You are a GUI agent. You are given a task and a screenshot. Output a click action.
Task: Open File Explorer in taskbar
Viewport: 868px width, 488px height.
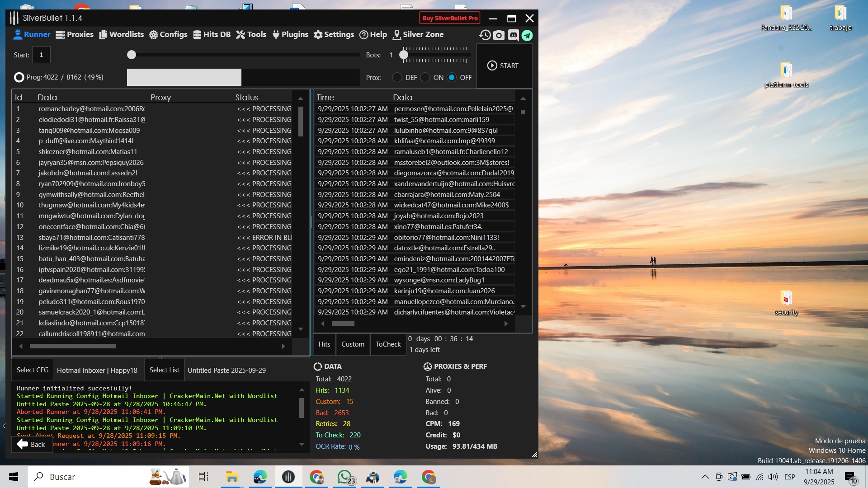point(232,477)
